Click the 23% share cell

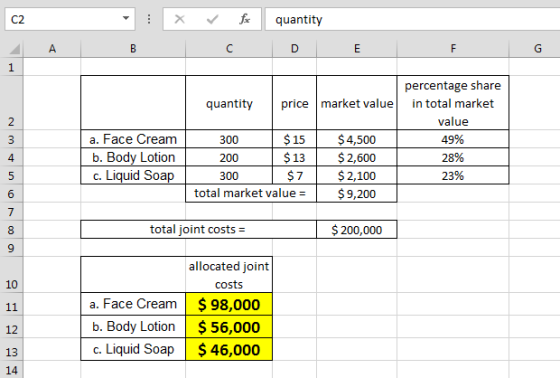(453, 175)
